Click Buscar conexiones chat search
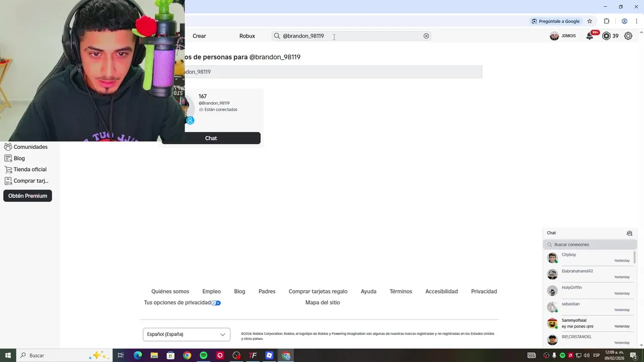This screenshot has height=362, width=644. click(590, 244)
